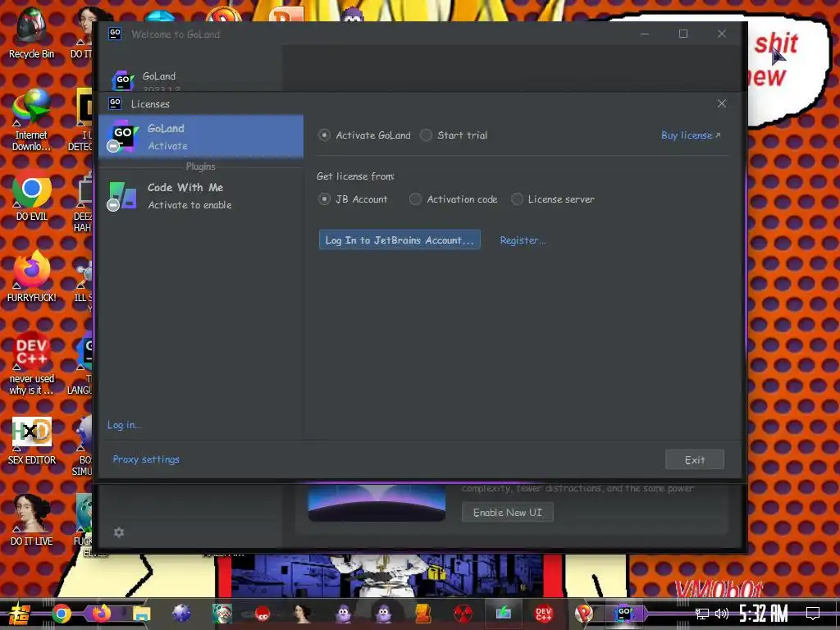Open the taskbar clock showing 5:32 AM

[764, 614]
